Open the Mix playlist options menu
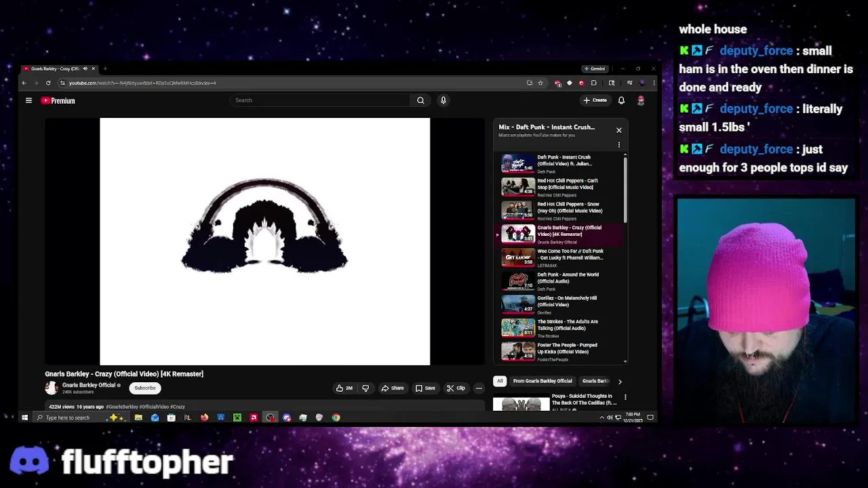Viewport: 868px width, 488px height. 618,144
